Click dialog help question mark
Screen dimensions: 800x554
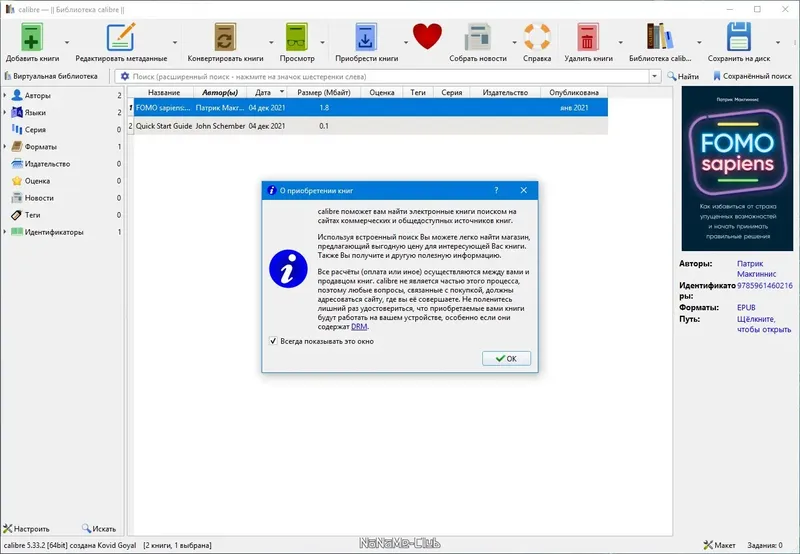click(496, 190)
